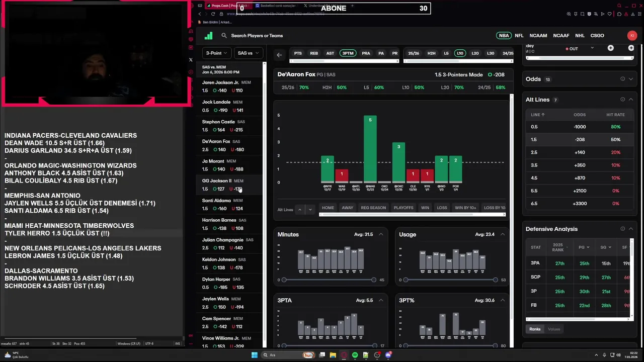Click the info icon next to Alt Lines
This screenshot has width=644, height=362.
pyautogui.click(x=622, y=100)
